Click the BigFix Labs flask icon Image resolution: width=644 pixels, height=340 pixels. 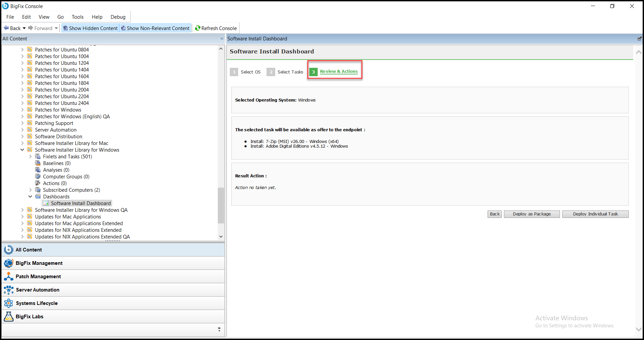pyautogui.click(x=8, y=316)
